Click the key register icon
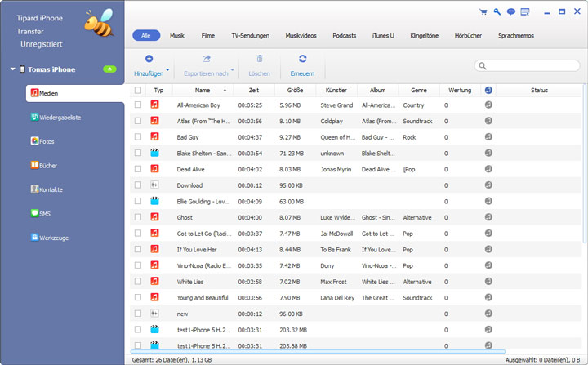588x365 pixels. (x=497, y=12)
